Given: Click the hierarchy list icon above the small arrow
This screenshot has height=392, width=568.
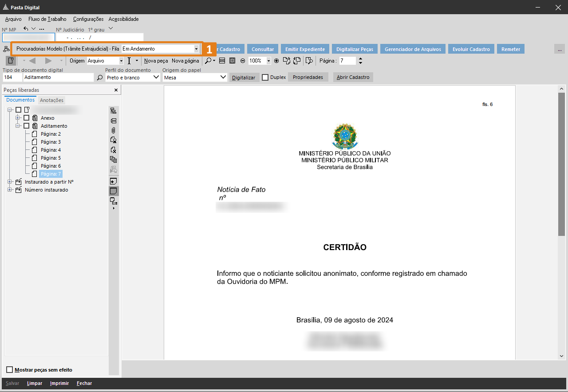Looking at the screenshot, I should pos(114,201).
